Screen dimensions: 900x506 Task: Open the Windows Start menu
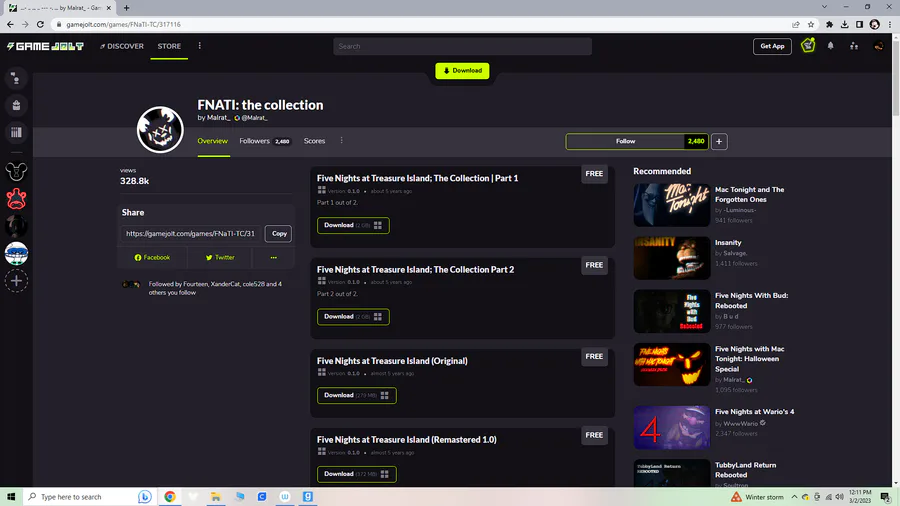[10, 497]
